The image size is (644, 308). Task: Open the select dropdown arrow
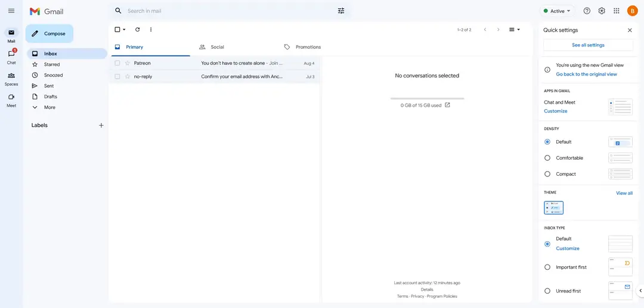(x=124, y=30)
